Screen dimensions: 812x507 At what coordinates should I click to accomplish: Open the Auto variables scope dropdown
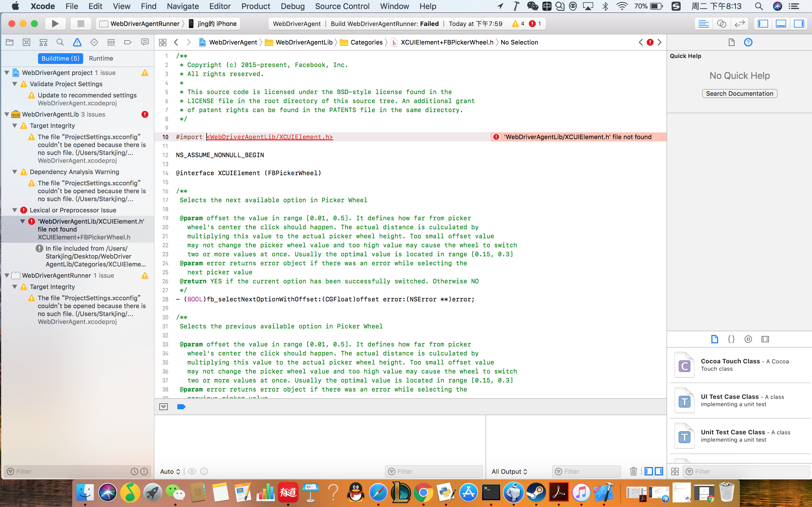click(170, 471)
